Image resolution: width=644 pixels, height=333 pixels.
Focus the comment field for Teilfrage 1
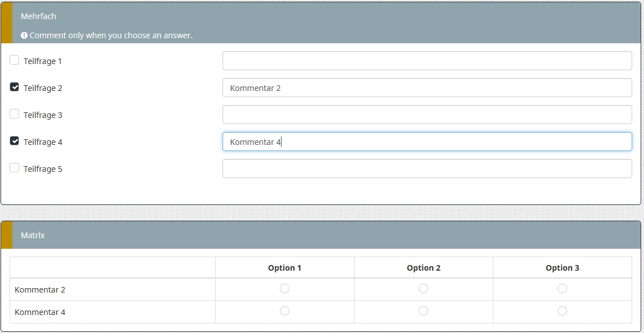(427, 61)
